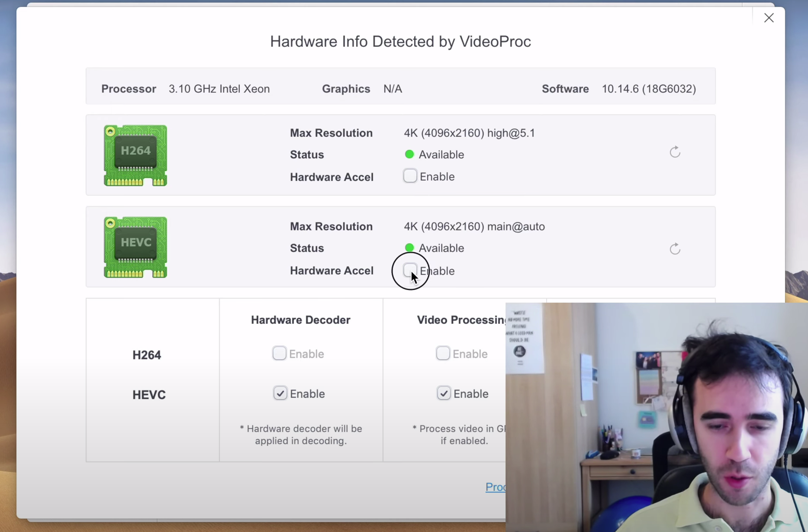Click the "H264" row label in table
808x532 pixels.
(147, 355)
